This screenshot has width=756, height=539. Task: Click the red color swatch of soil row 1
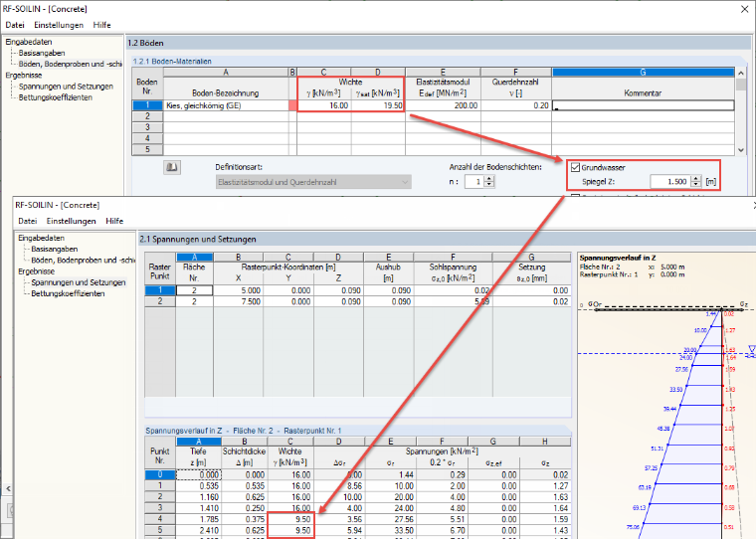(292, 105)
